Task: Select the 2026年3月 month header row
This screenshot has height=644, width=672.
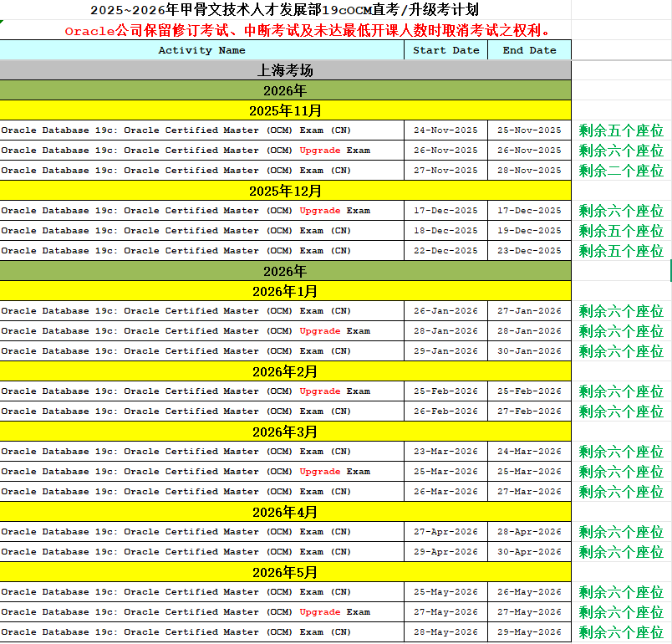Action: 285,432
